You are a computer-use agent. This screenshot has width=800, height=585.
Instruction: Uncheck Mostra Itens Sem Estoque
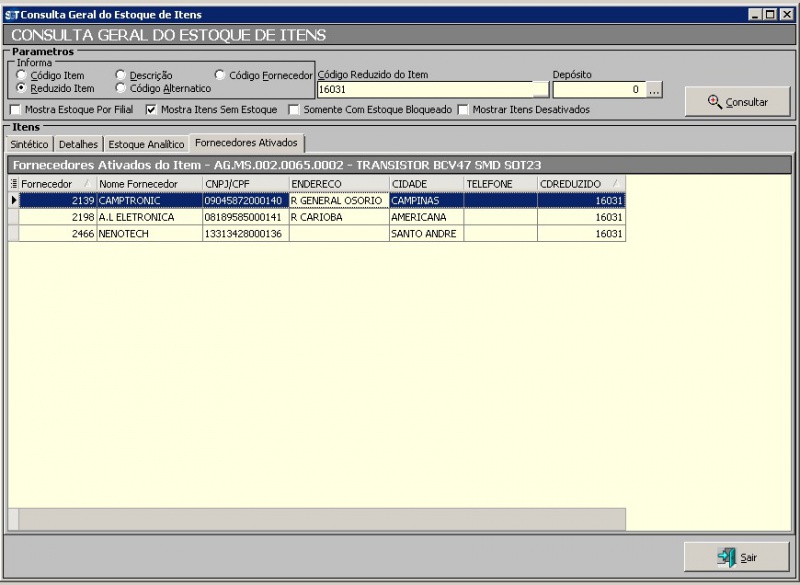[x=152, y=109]
